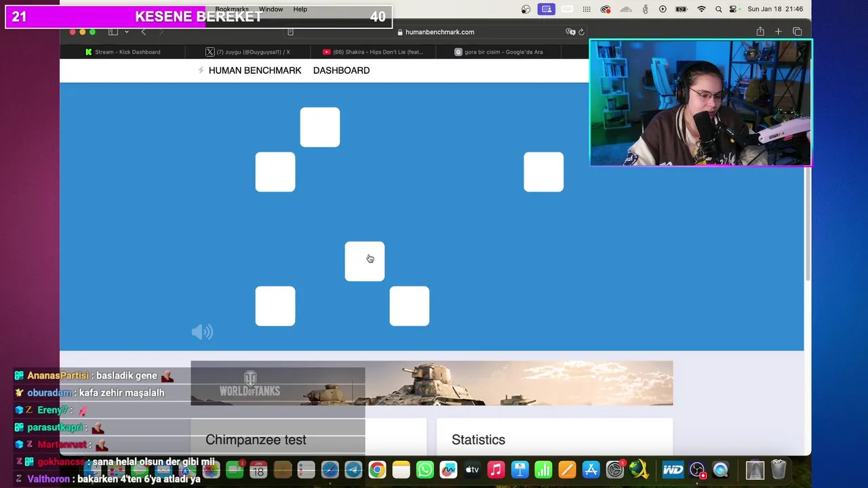868x488 pixels.
Task: Open the Help menu
Action: pyautogui.click(x=300, y=9)
